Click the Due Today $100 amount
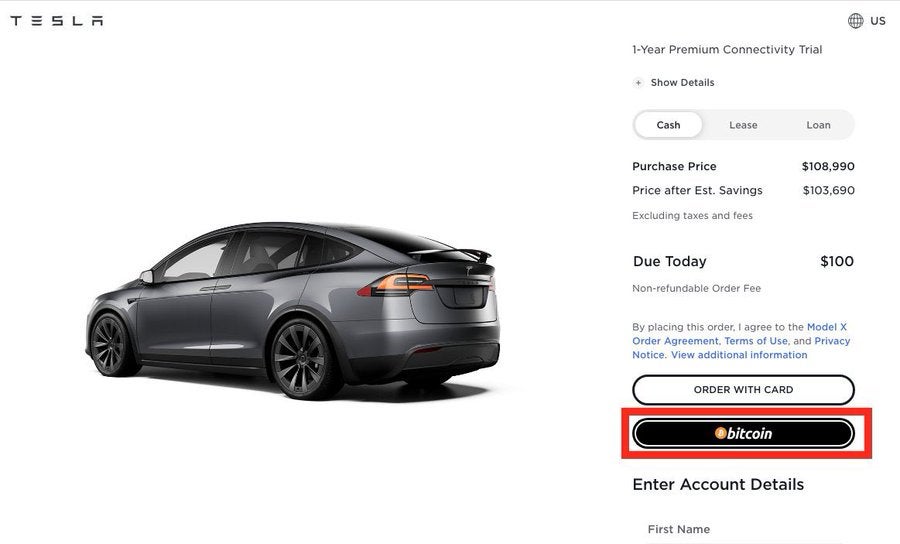Screen dimensions: 900x544 click(836, 262)
